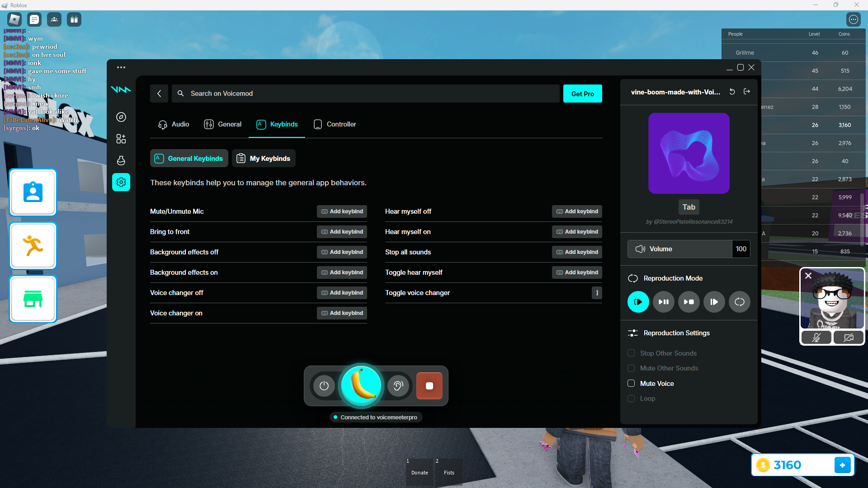Open the Voicelab flask icon
This screenshot has height=488, width=868.
pyautogui.click(x=121, y=160)
